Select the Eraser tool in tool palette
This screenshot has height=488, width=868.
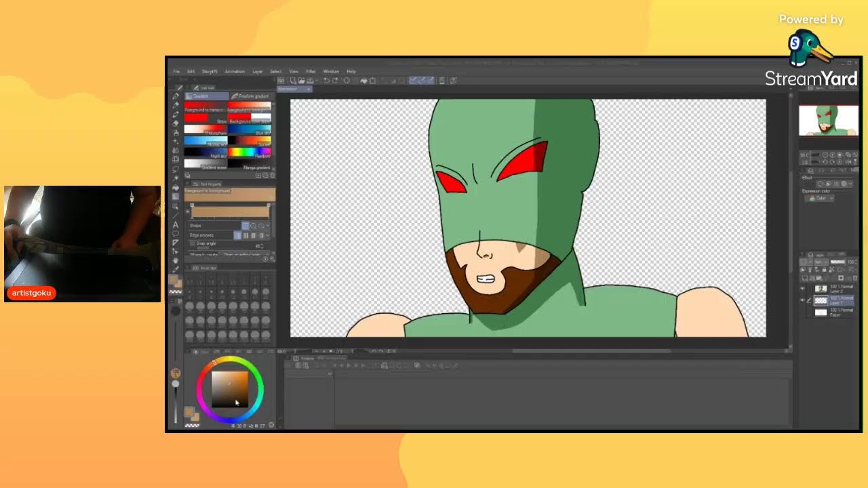(x=176, y=123)
